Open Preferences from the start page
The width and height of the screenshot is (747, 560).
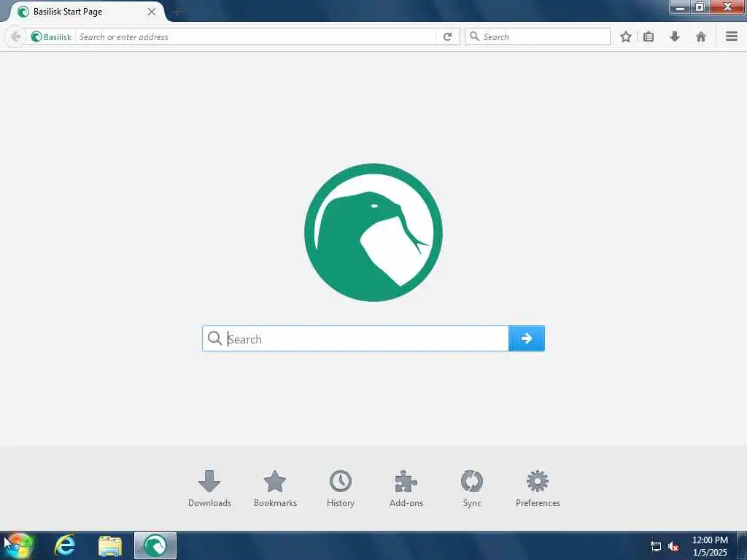pyautogui.click(x=538, y=489)
